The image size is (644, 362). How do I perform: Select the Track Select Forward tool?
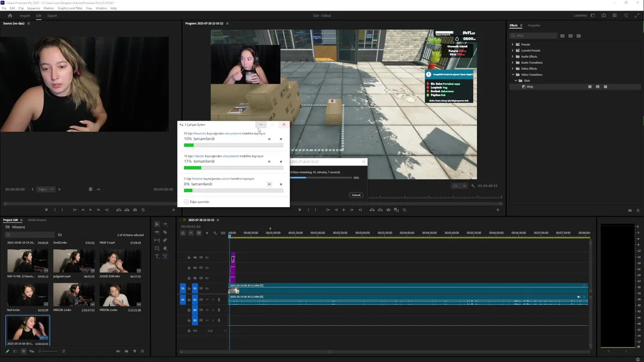click(x=165, y=224)
